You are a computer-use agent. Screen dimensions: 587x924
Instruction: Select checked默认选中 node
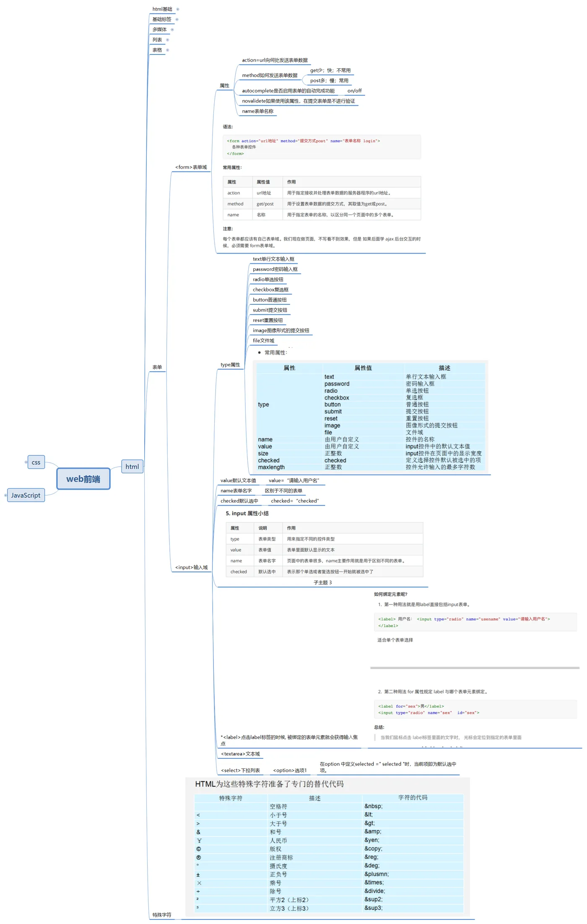point(240,501)
